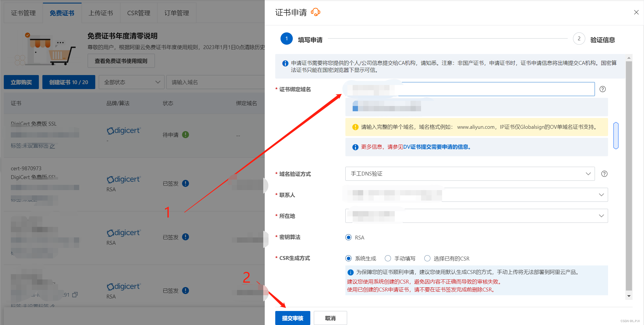Open help tooltip beside 证书绑定域名 field

coord(603,89)
